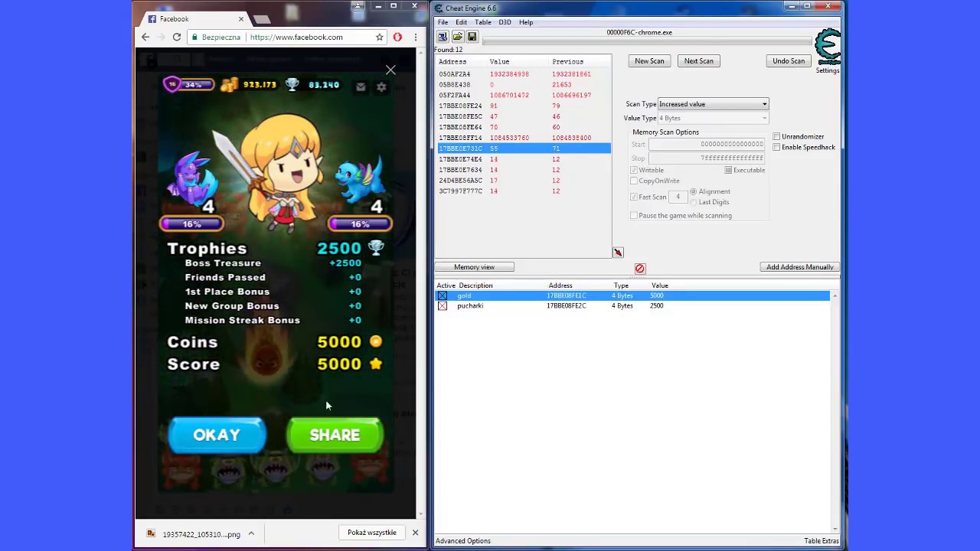Click the Undo Scan button
This screenshot has height=551, width=980.
(x=789, y=61)
